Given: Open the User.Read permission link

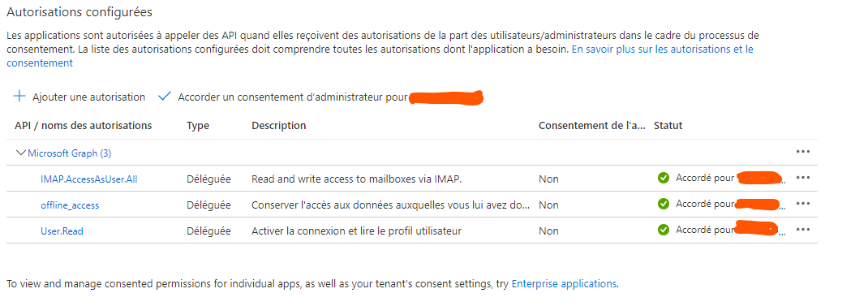Looking at the screenshot, I should coord(62,231).
